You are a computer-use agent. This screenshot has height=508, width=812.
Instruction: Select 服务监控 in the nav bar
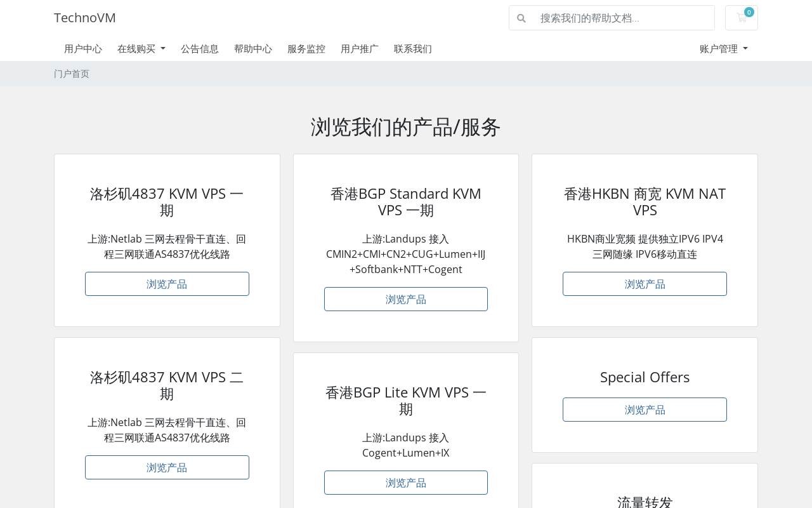(x=306, y=49)
